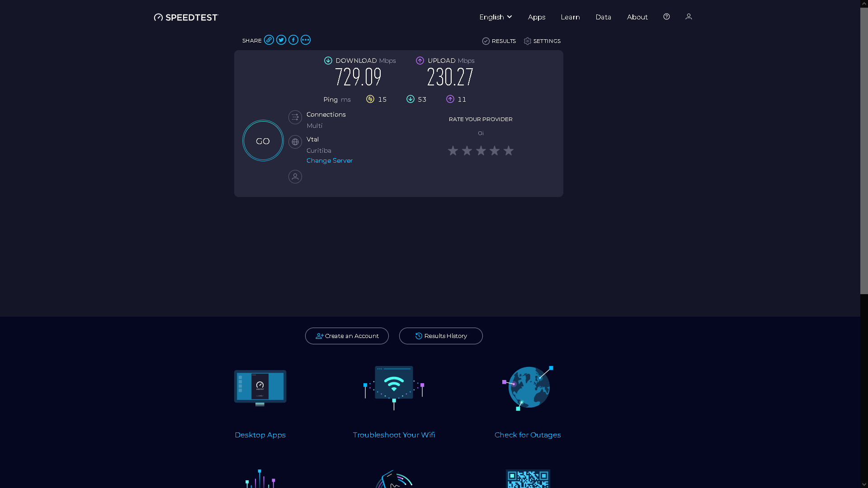Screen dimensions: 868x488
Task: Open the Apps menu
Action: tap(537, 17)
